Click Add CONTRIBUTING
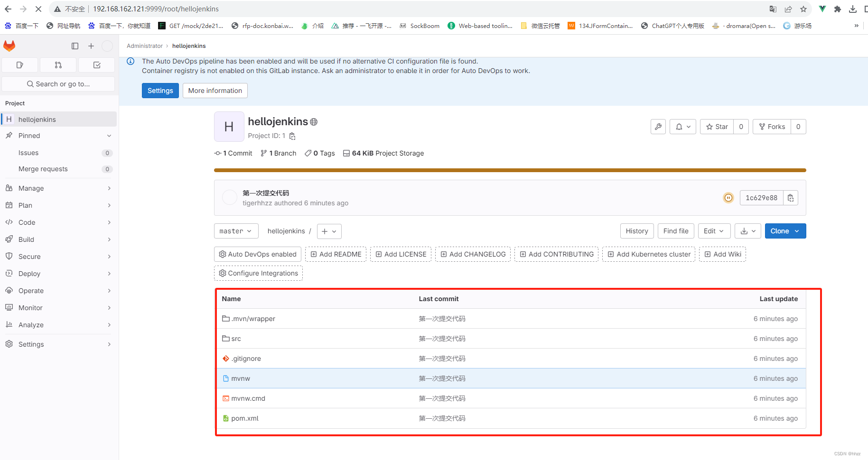 pos(556,254)
